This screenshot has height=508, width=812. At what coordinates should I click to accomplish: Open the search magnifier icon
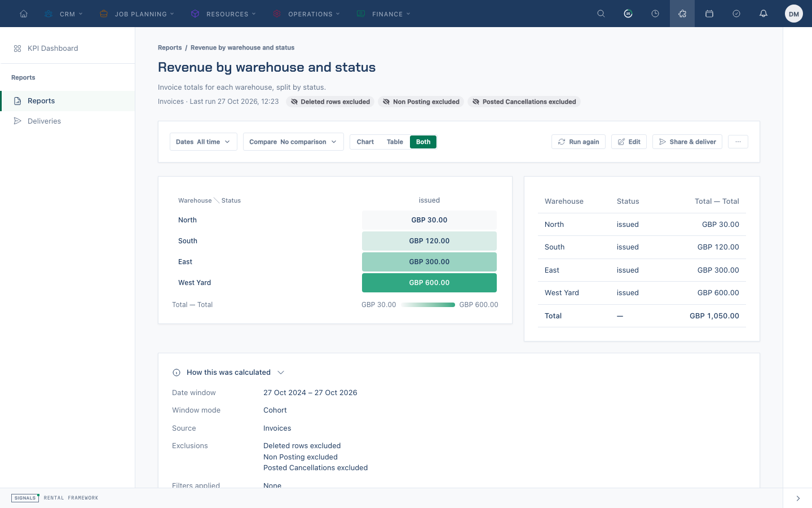coord(601,14)
